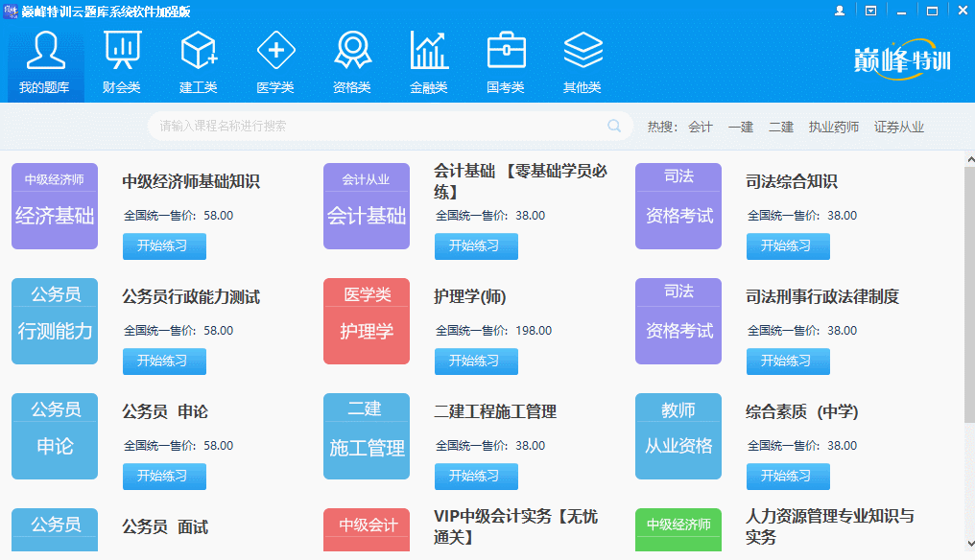Start practice for 中级经济师基础知识
975x560 pixels.
(x=164, y=246)
